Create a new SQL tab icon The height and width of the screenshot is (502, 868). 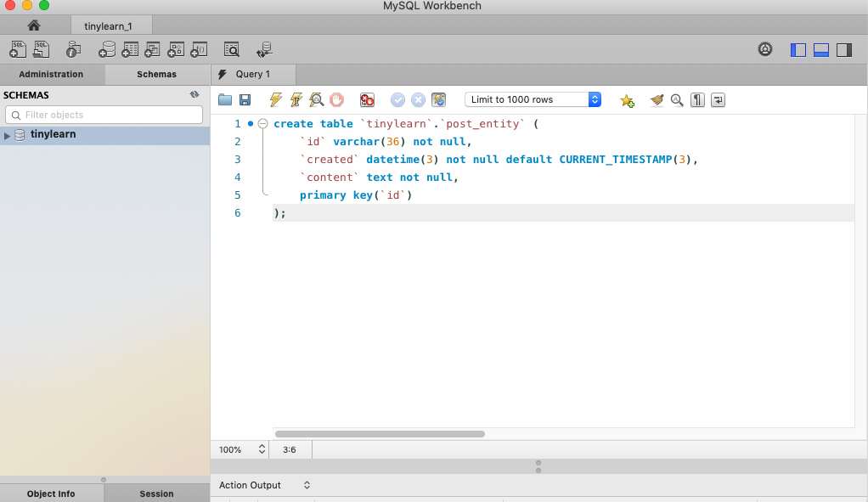click(x=18, y=50)
